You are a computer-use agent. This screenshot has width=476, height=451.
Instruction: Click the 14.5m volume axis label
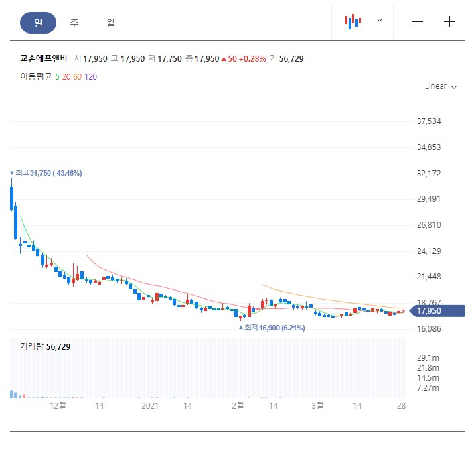(x=428, y=378)
